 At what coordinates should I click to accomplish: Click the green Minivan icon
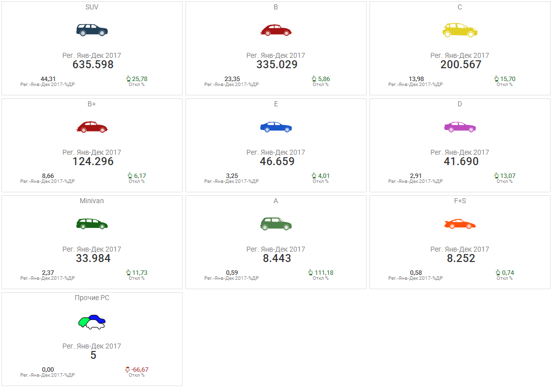(x=92, y=223)
